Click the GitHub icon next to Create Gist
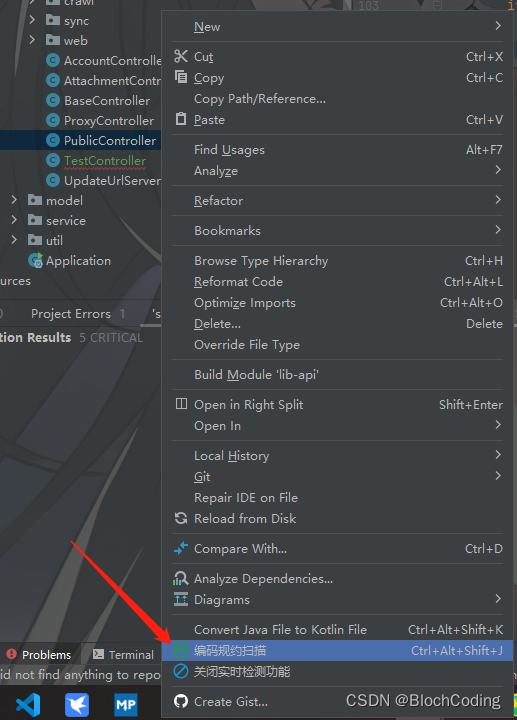Screen dimensions: 517x720 [x=181, y=701]
